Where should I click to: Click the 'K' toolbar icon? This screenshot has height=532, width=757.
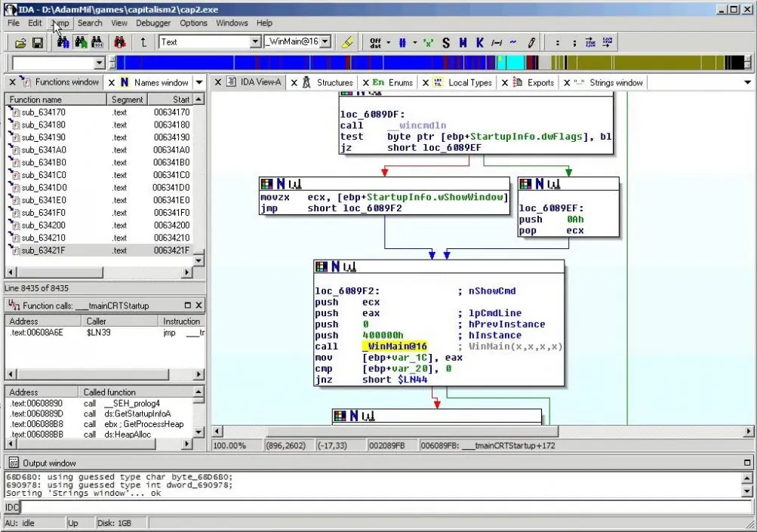[x=479, y=43]
